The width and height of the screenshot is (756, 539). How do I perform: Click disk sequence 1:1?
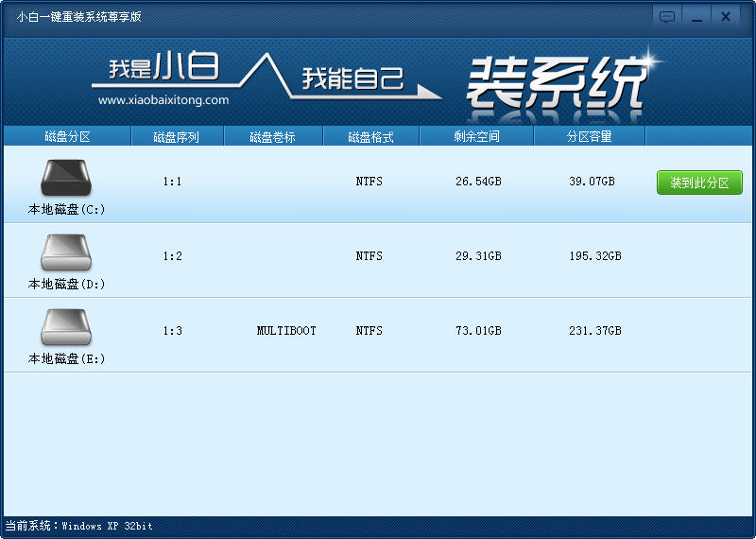point(172,182)
